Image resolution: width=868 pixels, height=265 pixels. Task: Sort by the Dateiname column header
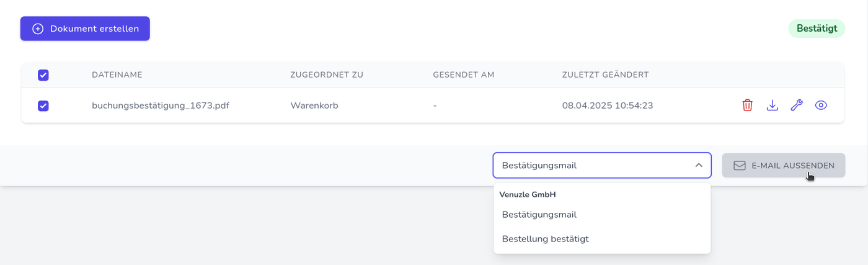click(117, 75)
